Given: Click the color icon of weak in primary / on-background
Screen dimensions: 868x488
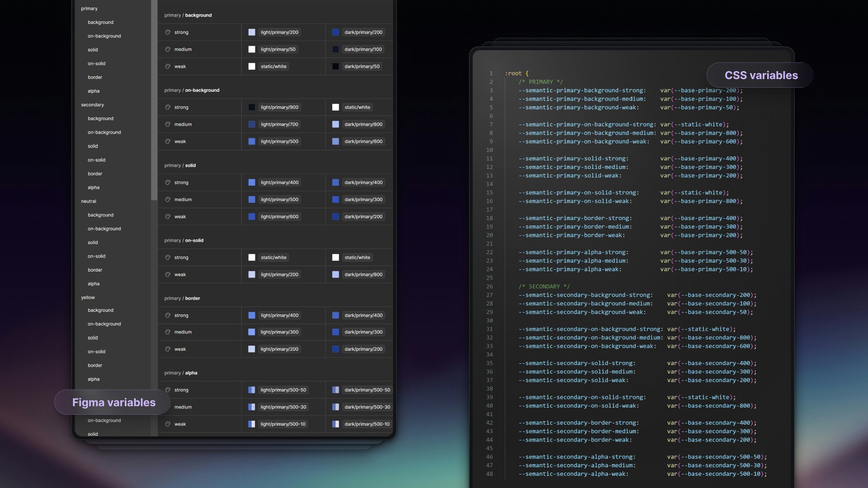Looking at the screenshot, I should 168,141.
